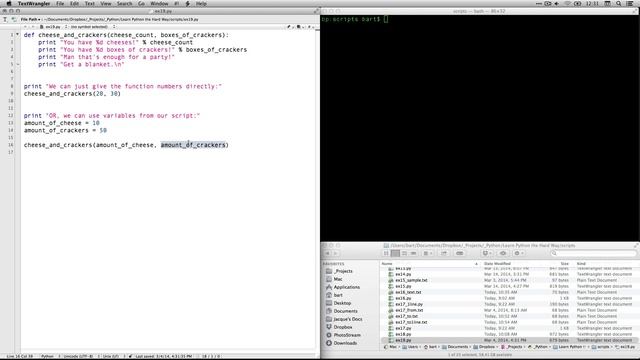Collapse the cheese_and_crackers function fold triangle
This screenshot has width=640, height=360.
click(18, 35)
